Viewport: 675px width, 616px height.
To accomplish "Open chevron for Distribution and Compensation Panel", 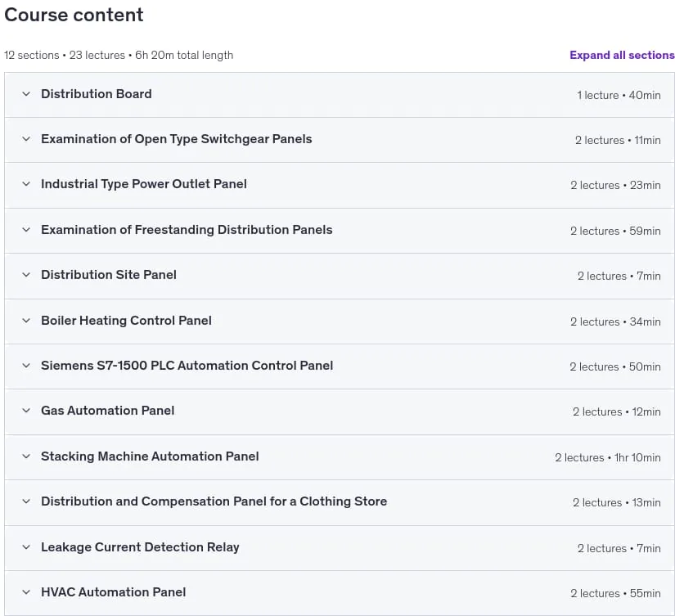I will tap(26, 501).
